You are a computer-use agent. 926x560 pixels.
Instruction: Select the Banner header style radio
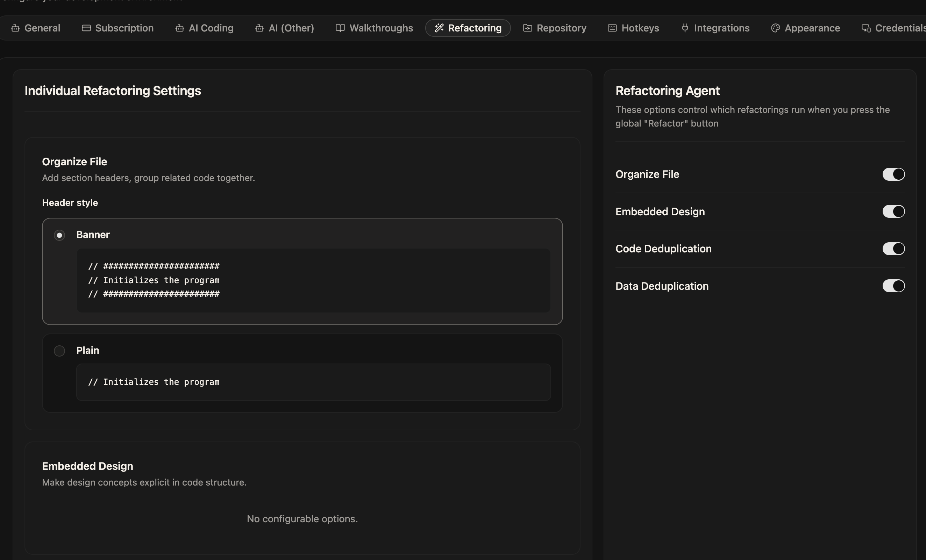[59, 235]
